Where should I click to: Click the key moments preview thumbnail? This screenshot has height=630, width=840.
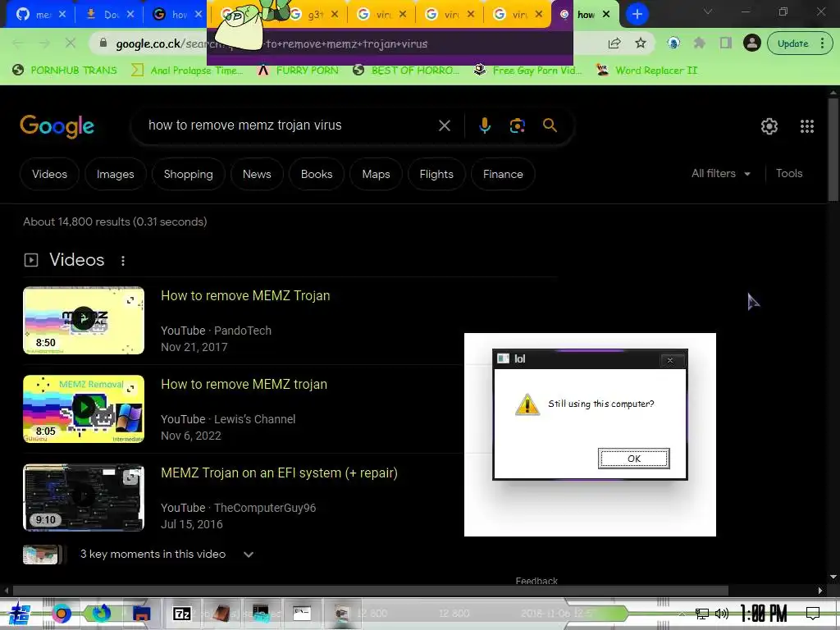(x=41, y=555)
